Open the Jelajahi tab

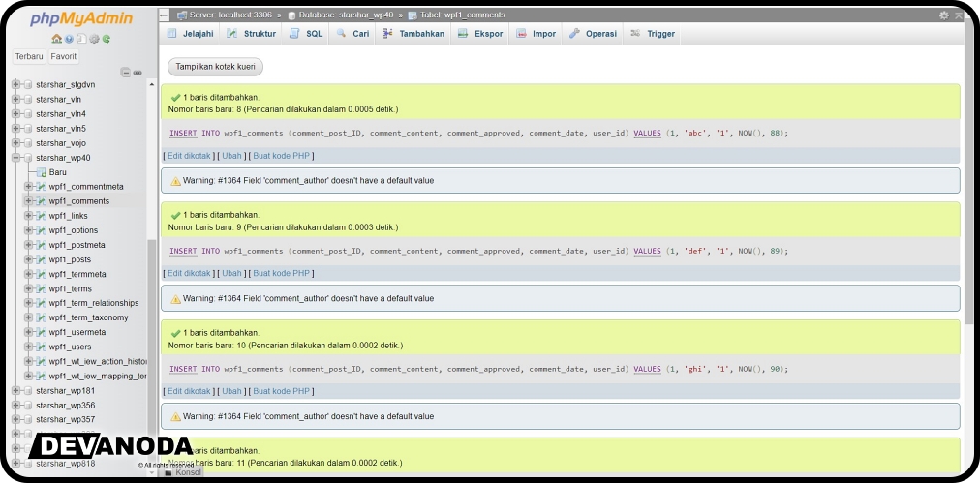(190, 34)
